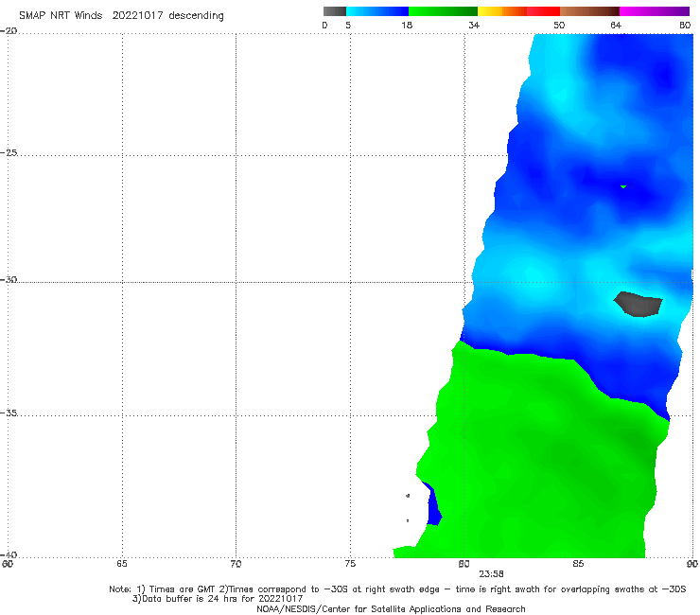Click the latitude axis label "-40"
Screen dimensions: 700x615
[9, 554]
